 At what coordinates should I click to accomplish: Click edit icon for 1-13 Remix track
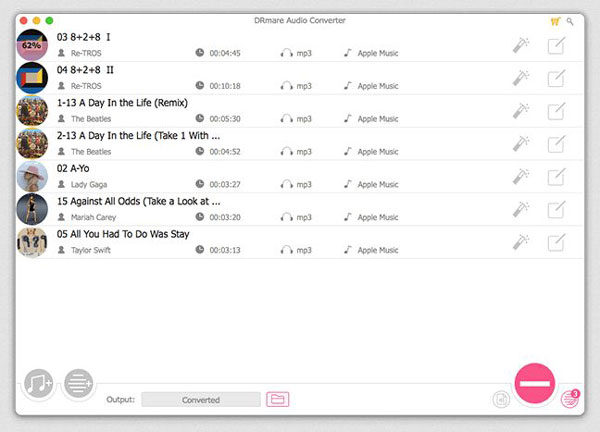point(556,111)
